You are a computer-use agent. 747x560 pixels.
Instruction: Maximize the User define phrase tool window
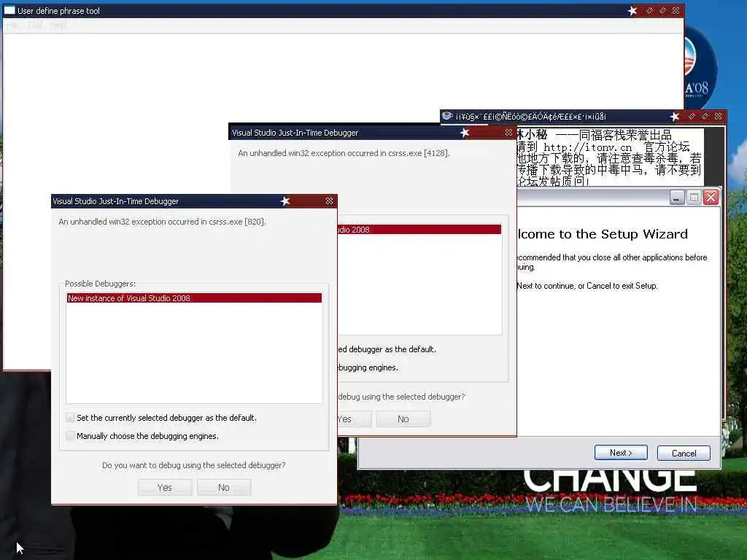click(662, 10)
